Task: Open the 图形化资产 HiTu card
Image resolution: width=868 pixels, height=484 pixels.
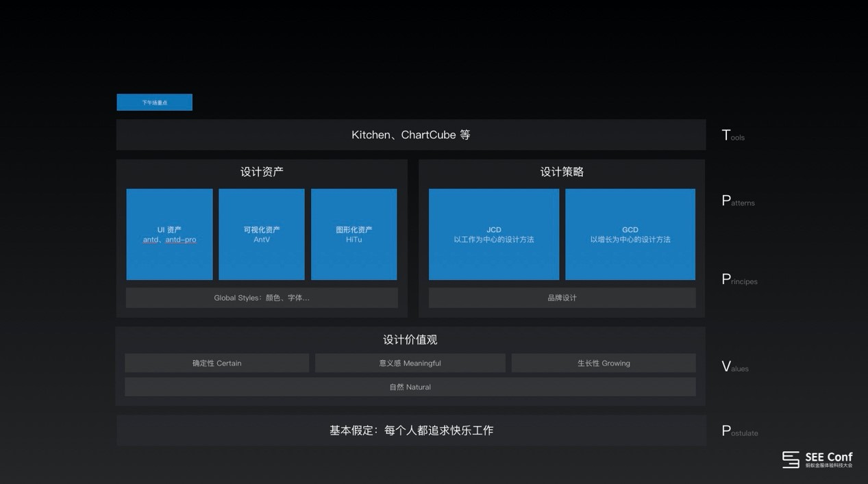Action: point(354,234)
